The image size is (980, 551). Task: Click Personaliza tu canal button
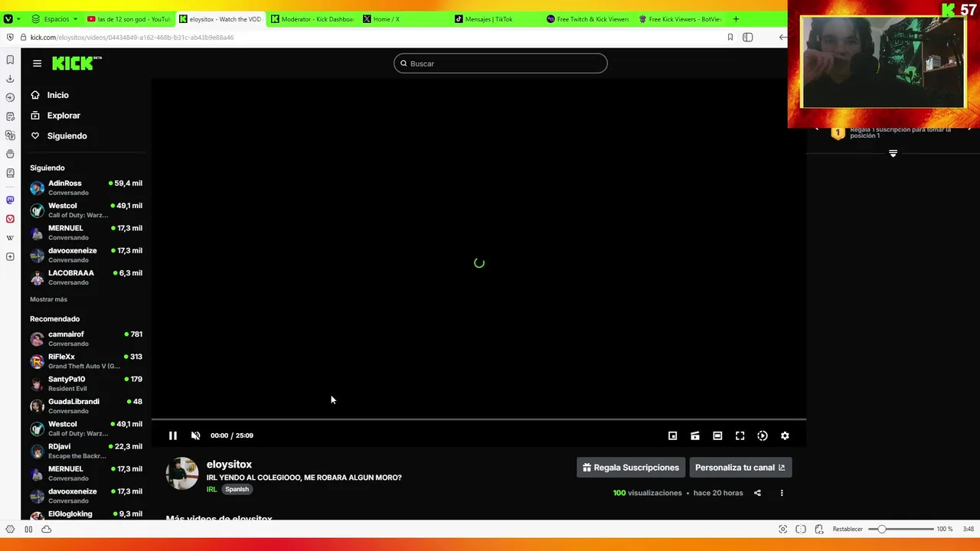[740, 468]
